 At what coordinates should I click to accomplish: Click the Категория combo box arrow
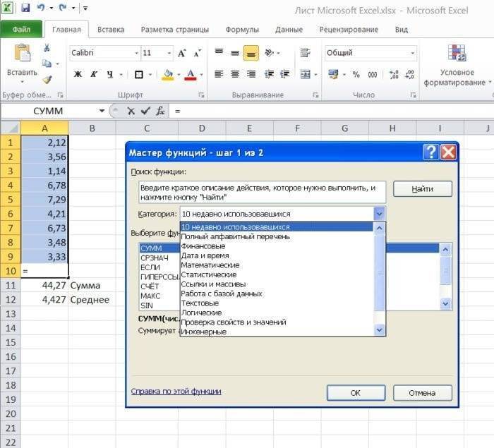coord(379,214)
